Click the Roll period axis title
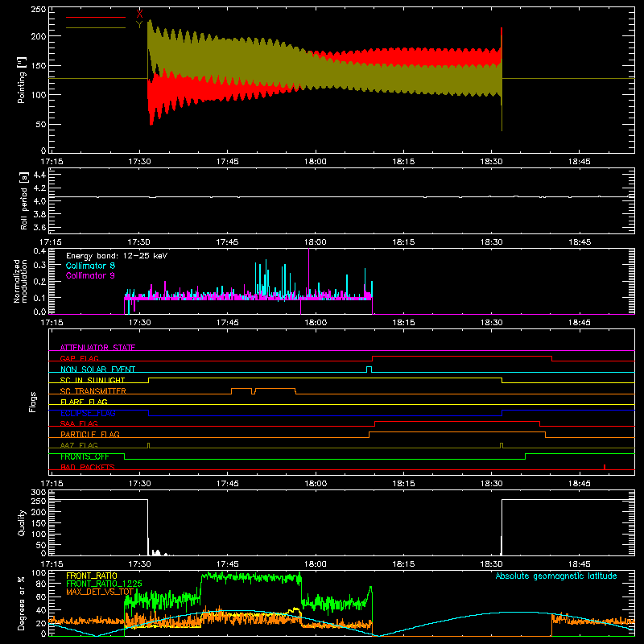Image resolution: width=644 pixels, height=644 pixels. click(23, 200)
